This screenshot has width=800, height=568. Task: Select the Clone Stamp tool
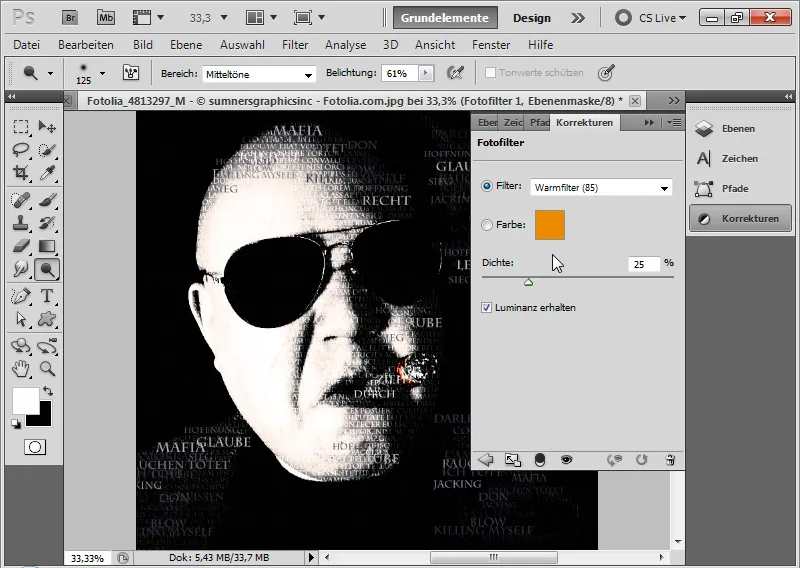(21, 223)
